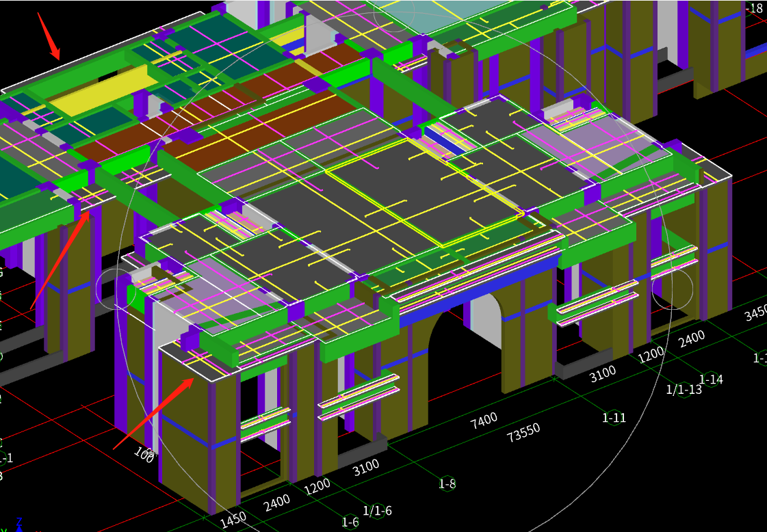Click the 73550 overall dimension label
This screenshot has height=532, width=767.
click(x=523, y=432)
